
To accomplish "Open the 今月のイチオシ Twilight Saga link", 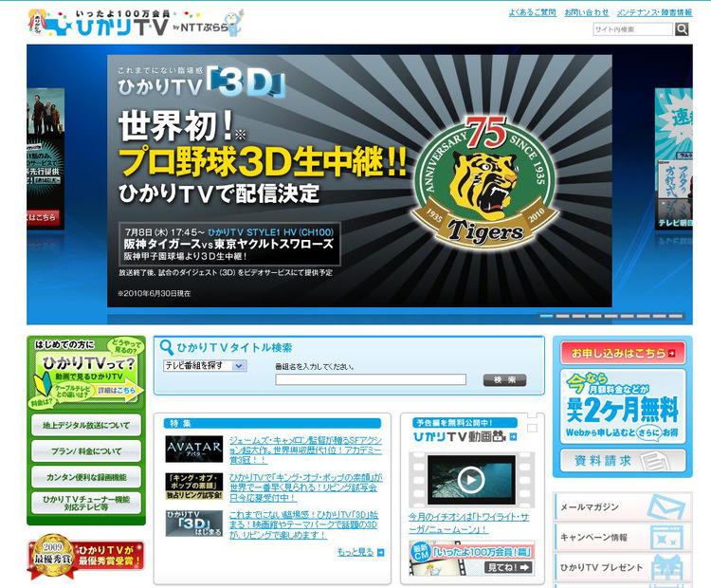I will 468,524.
